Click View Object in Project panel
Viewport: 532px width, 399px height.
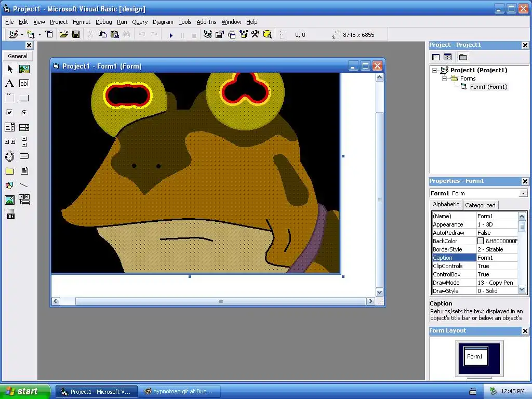[448, 57]
